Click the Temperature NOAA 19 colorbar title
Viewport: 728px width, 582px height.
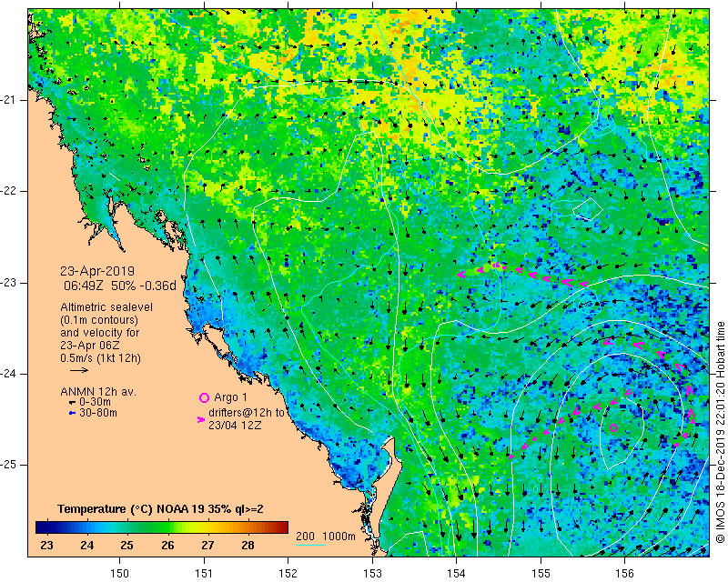161,509
